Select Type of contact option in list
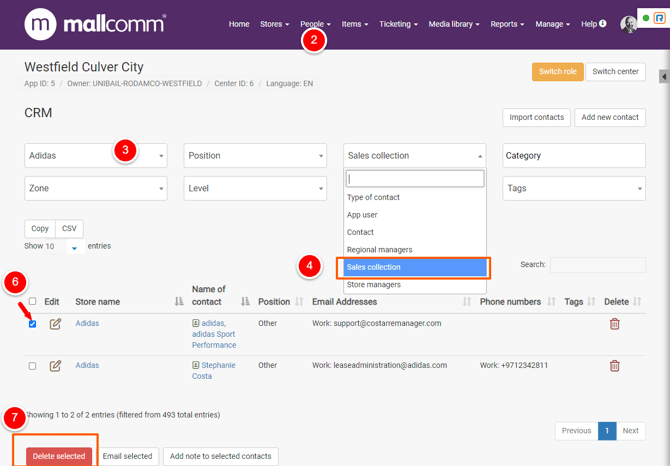Viewport: 670px width, 466px height. click(x=415, y=197)
